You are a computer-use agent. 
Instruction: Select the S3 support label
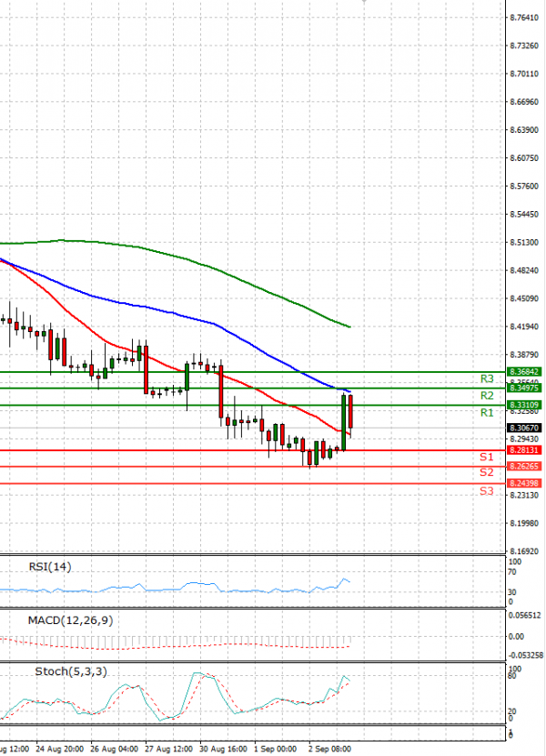tap(487, 491)
